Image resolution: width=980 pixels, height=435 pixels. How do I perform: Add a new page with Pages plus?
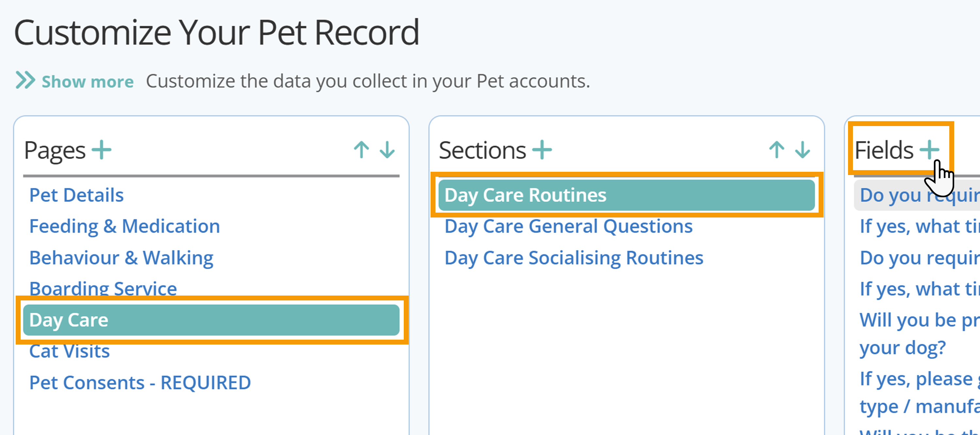[102, 150]
